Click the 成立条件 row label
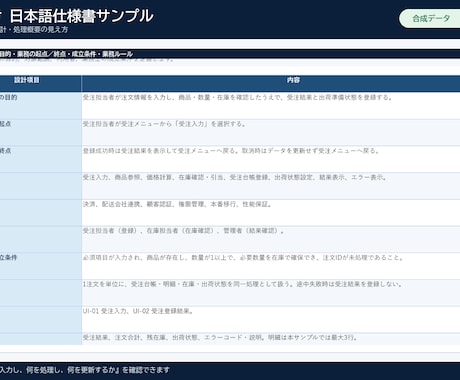The width and height of the screenshot is (460, 380). [x=8, y=257]
